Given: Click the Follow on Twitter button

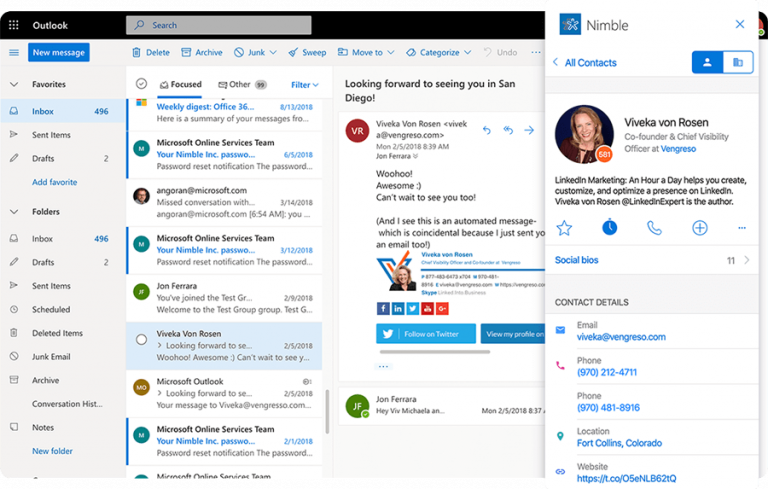Looking at the screenshot, I should pos(426,334).
